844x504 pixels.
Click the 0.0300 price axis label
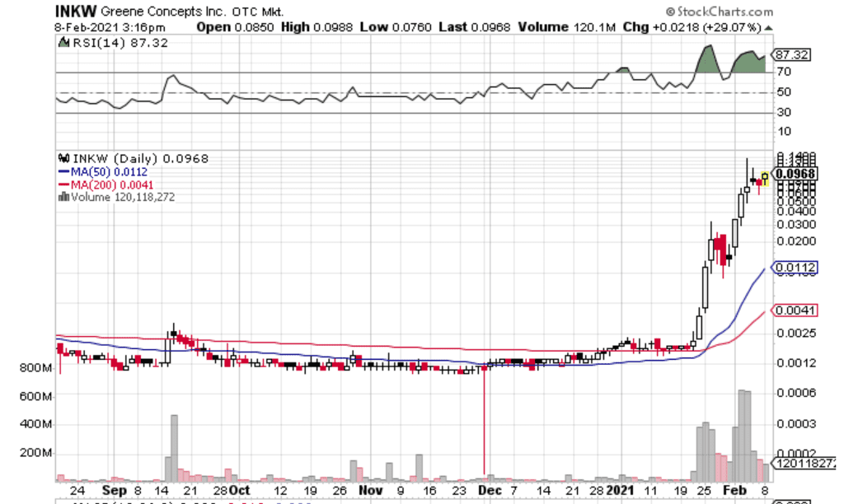[796, 225]
